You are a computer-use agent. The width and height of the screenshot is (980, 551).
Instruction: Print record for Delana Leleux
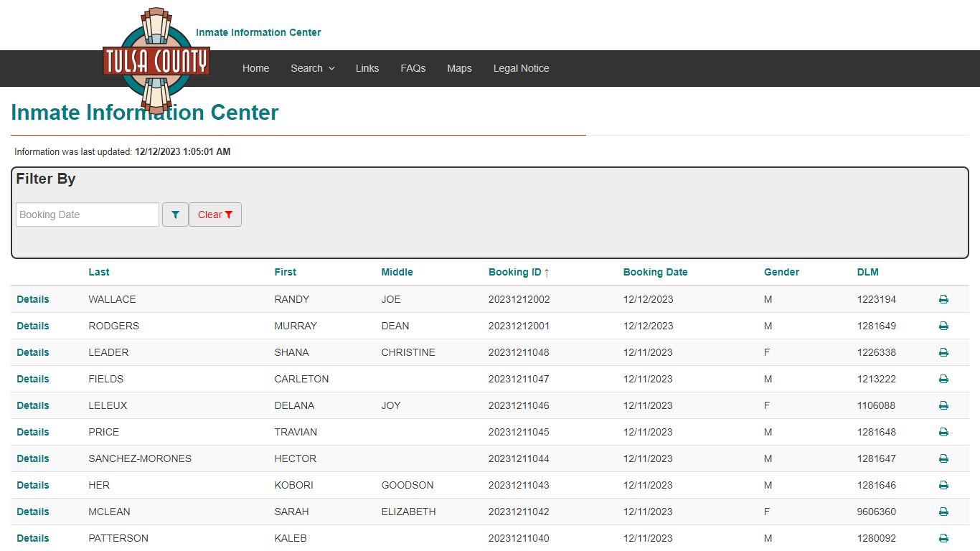(x=943, y=405)
